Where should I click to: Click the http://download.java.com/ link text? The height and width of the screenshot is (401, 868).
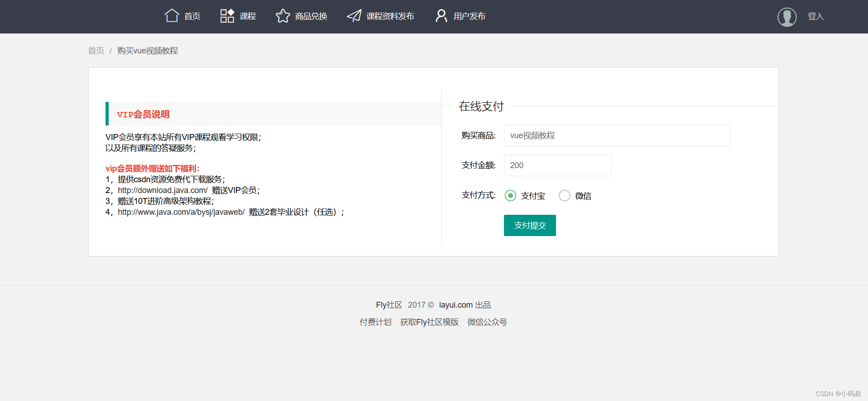click(163, 190)
